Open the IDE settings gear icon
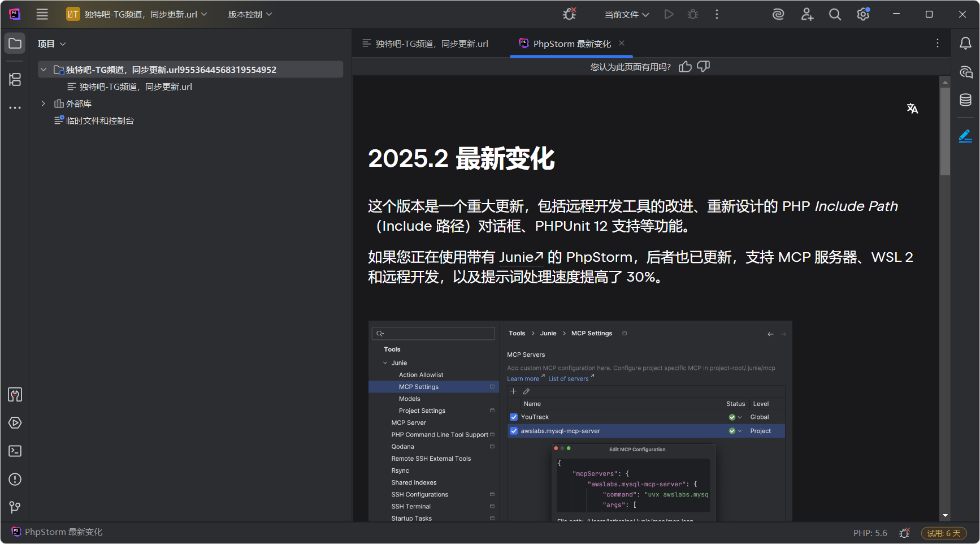Screen dimensions: 980x544 (863, 14)
